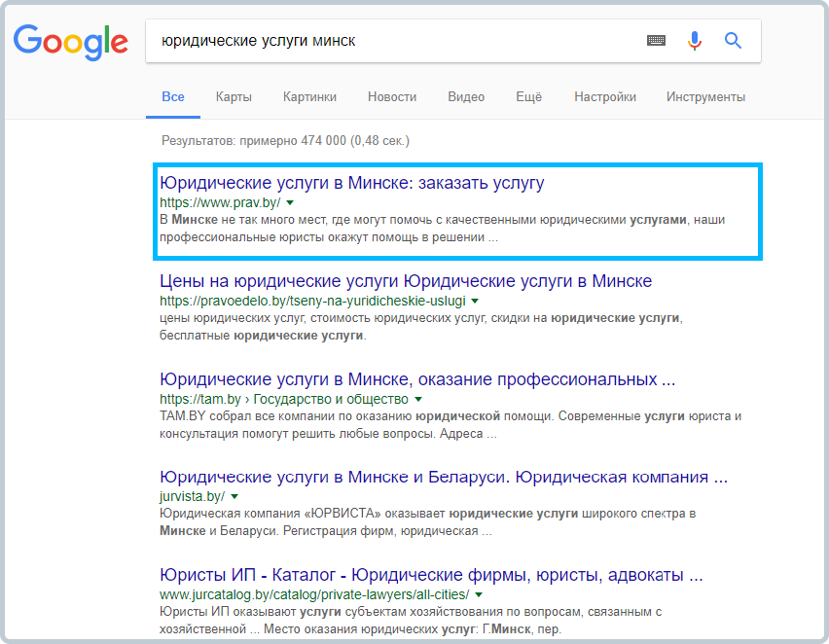Open result Юристы ИП - Каталог

[431, 575]
